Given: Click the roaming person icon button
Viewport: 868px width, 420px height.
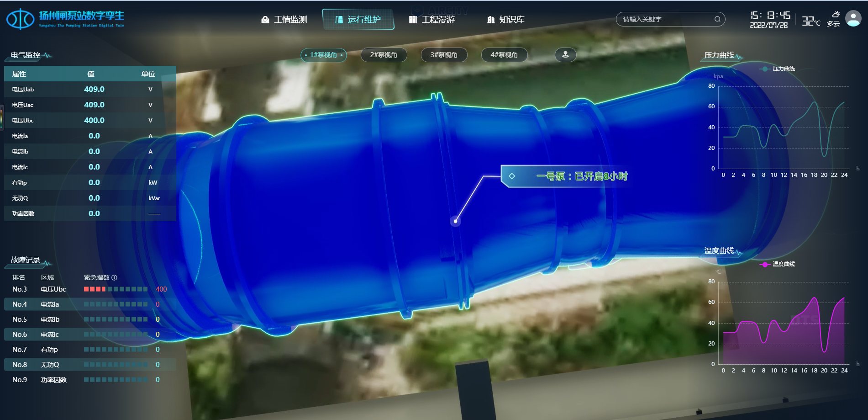Looking at the screenshot, I should pos(565,55).
